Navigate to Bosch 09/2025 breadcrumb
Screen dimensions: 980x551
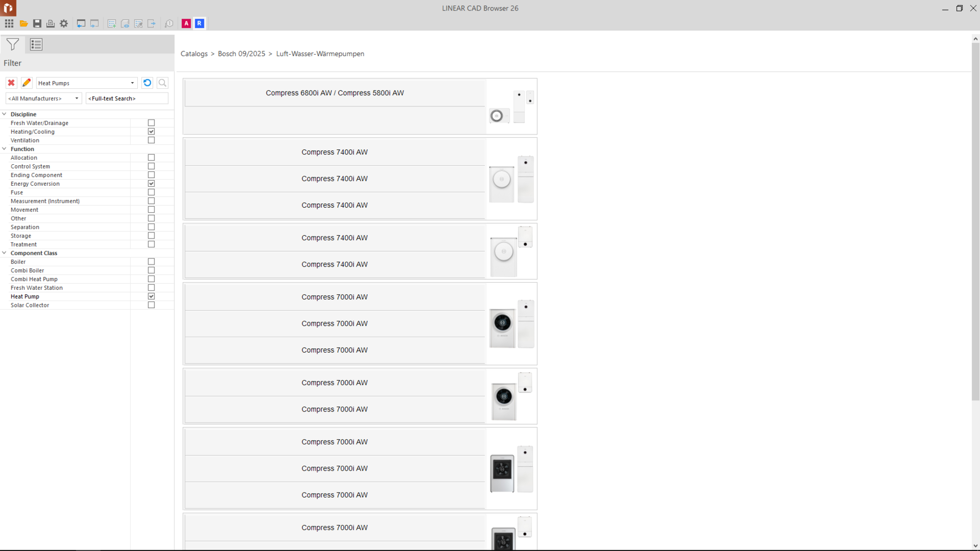[x=241, y=54]
